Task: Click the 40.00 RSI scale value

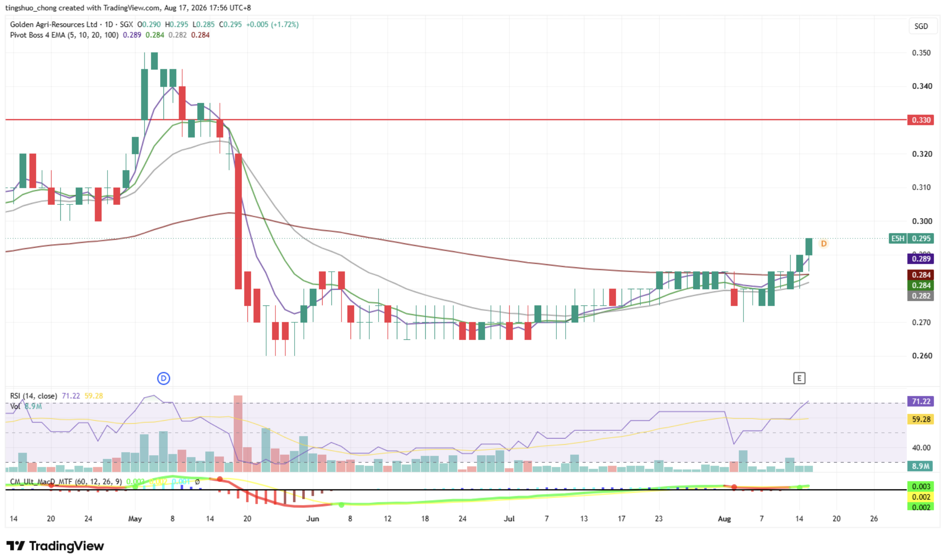Action: click(921, 448)
